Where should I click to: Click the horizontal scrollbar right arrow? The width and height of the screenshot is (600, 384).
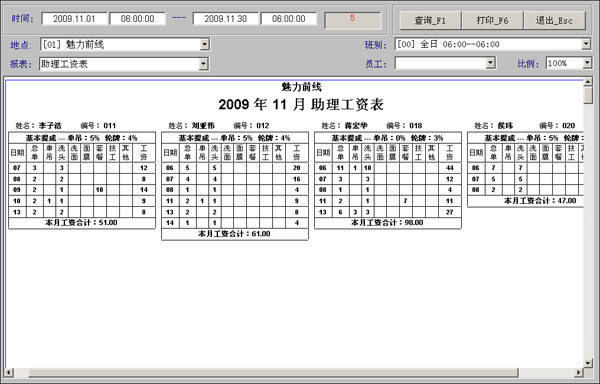tap(579, 372)
